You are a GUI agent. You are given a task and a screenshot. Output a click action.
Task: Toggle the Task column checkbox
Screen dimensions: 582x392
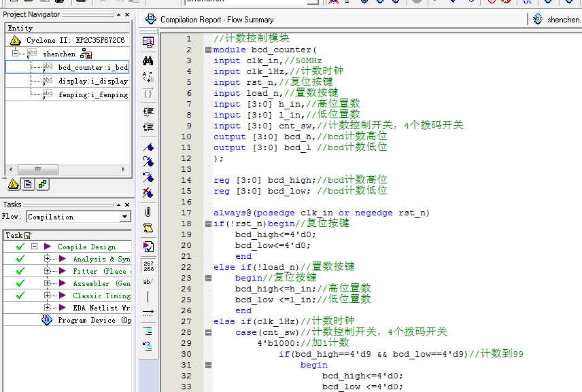[x=28, y=236]
